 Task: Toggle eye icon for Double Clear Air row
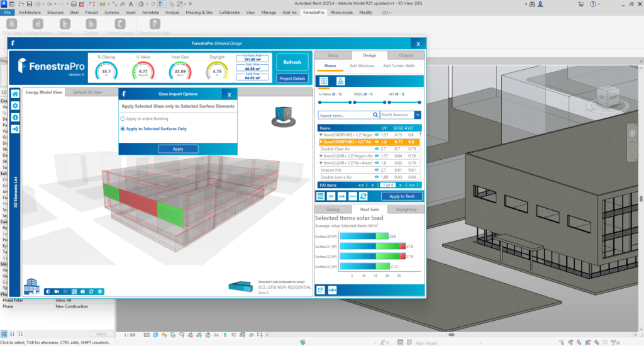(377, 148)
